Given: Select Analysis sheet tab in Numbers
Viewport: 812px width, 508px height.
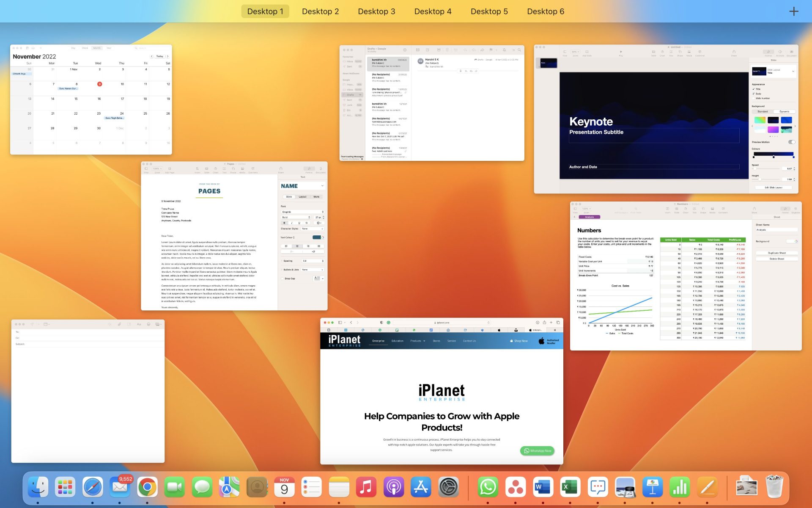Looking at the screenshot, I should click(590, 217).
